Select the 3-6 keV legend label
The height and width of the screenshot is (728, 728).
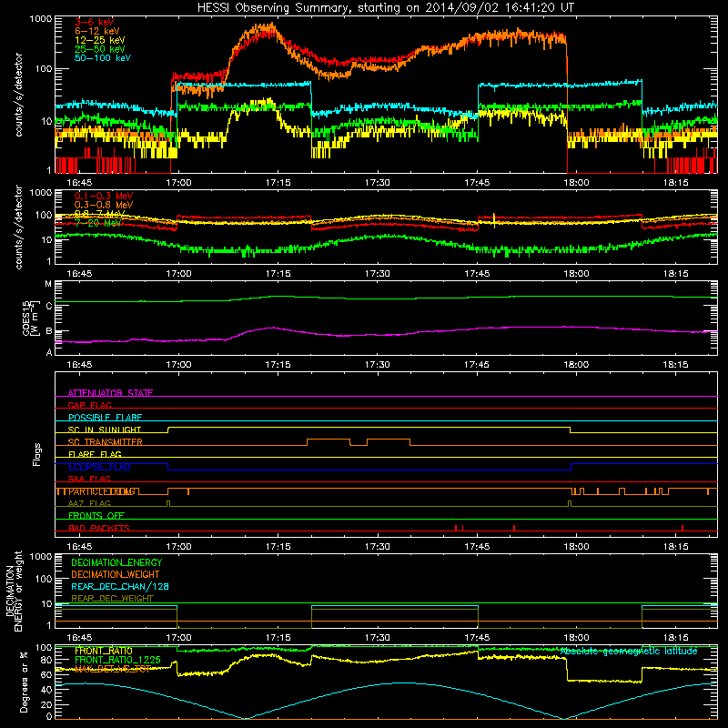pos(94,22)
